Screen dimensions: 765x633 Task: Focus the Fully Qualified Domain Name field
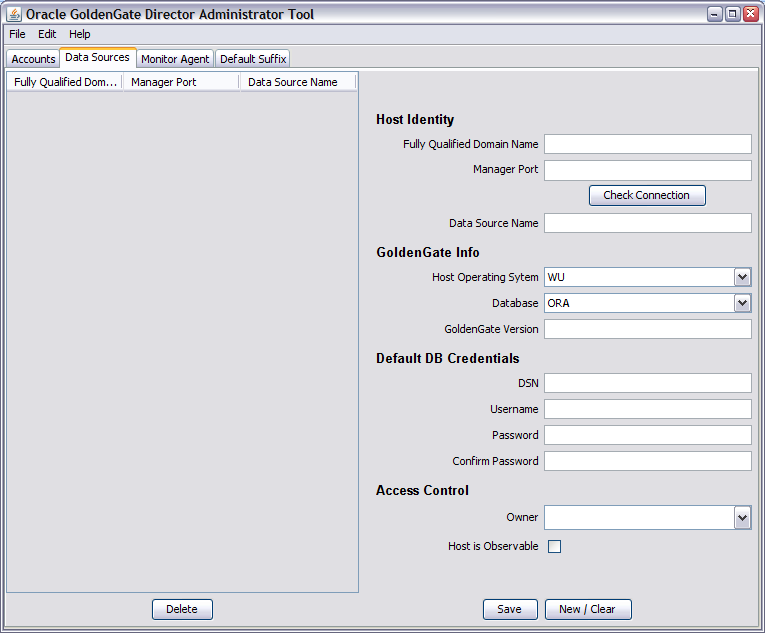(647, 144)
